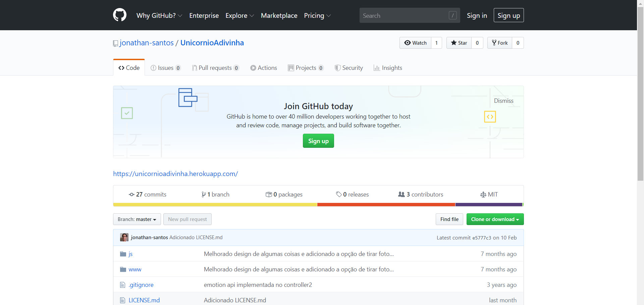This screenshot has width=644, height=305.
Task: Open the Marketplace page
Action: [279, 15]
